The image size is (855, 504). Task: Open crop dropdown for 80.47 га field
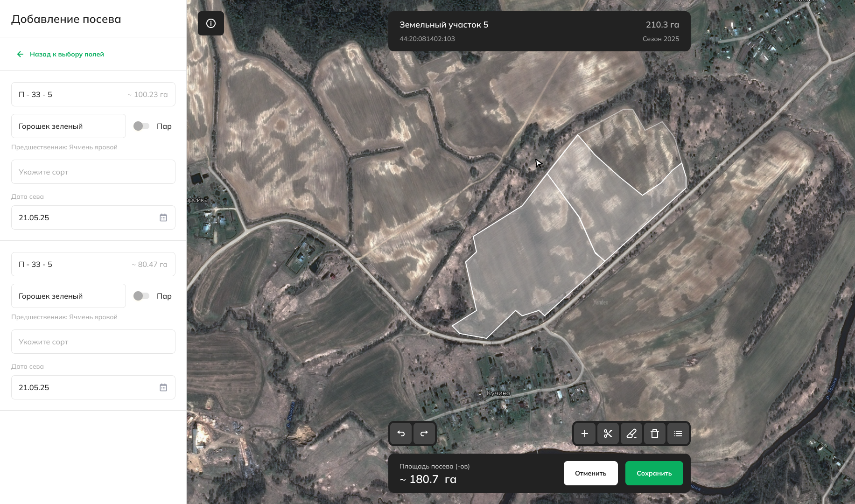click(x=69, y=296)
